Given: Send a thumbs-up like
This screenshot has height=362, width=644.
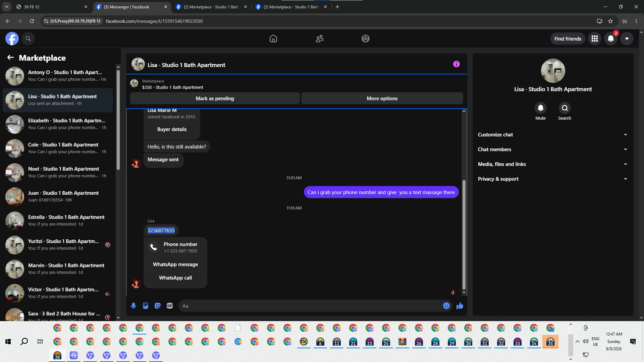Looking at the screenshot, I should [x=460, y=306].
